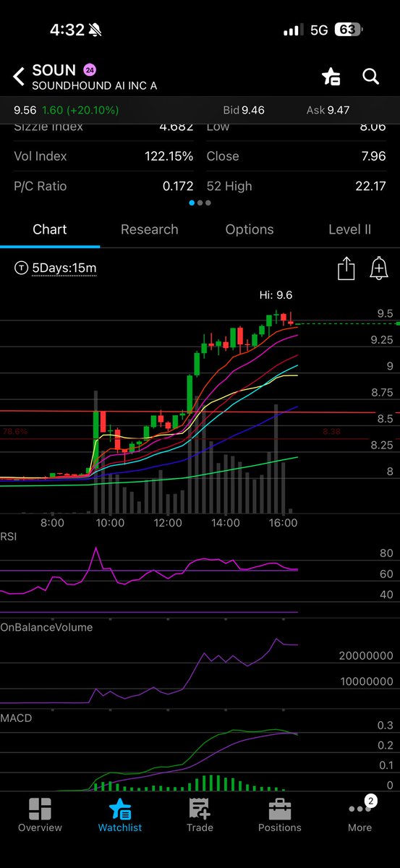Tap the P/C Ratio value 0.172
The image size is (400, 868).
pos(177,186)
